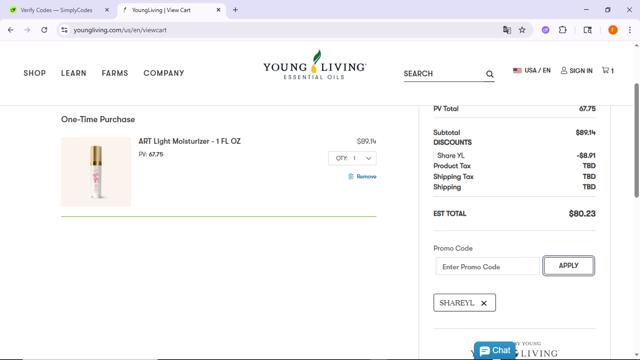Switch to Verify Codes — SimplyCodes tab
640x360 pixels.
point(56,10)
